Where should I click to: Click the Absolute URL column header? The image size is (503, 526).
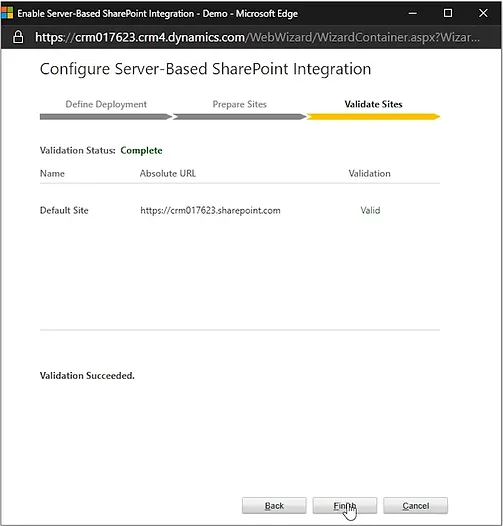168,173
